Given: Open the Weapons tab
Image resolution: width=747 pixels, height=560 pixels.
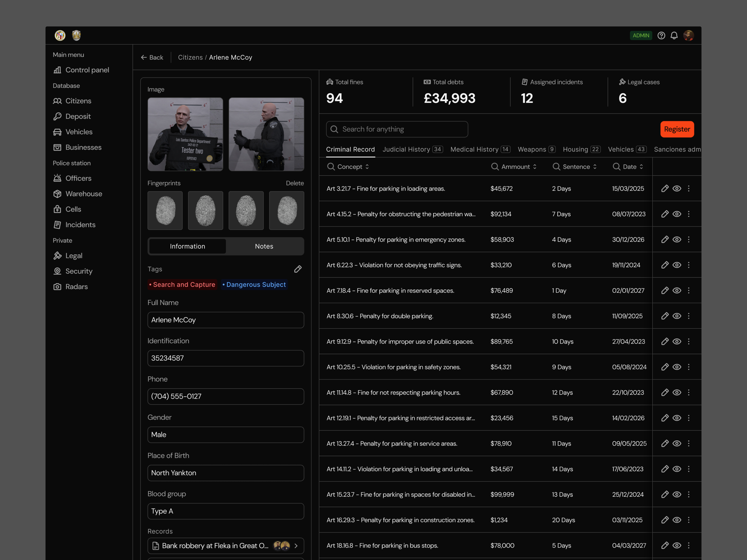Looking at the screenshot, I should tap(537, 149).
